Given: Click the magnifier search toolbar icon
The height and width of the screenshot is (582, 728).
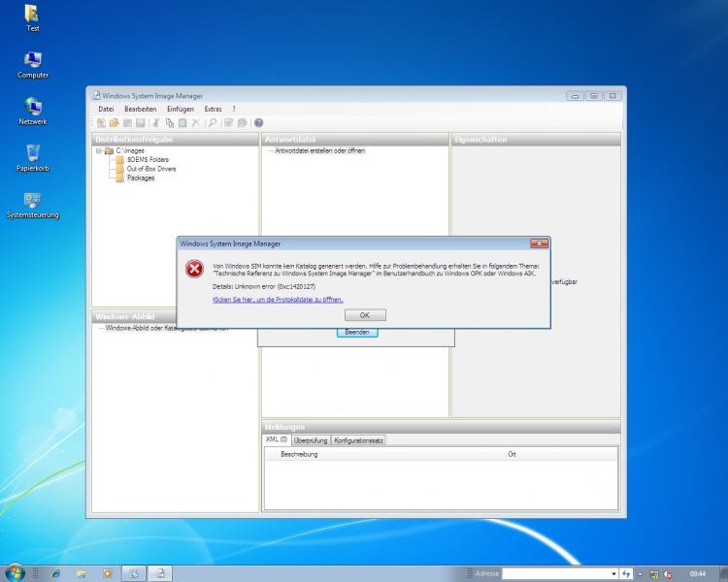Looking at the screenshot, I should coord(213,123).
